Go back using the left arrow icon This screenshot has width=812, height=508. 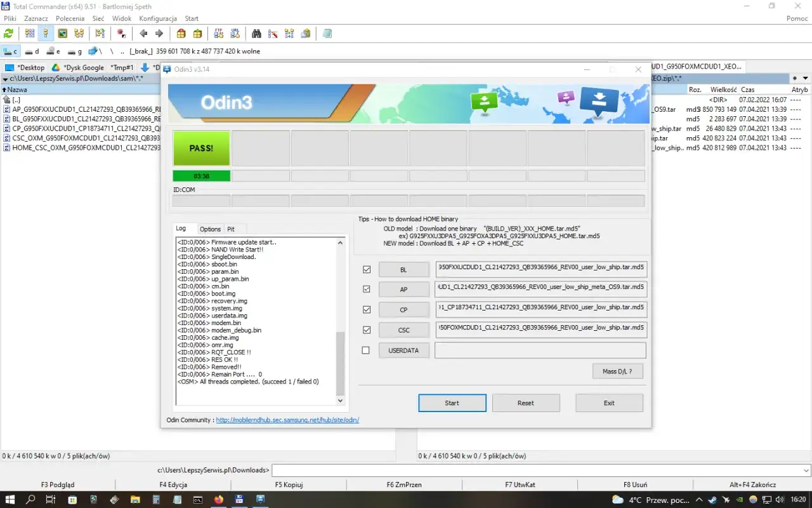143,34
